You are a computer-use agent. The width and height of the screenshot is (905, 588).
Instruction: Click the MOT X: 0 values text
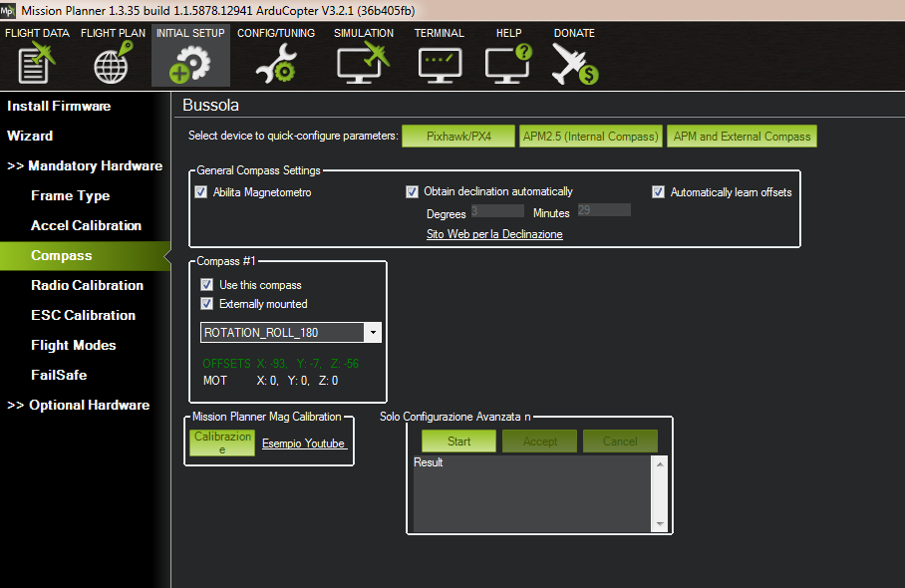pos(271,381)
